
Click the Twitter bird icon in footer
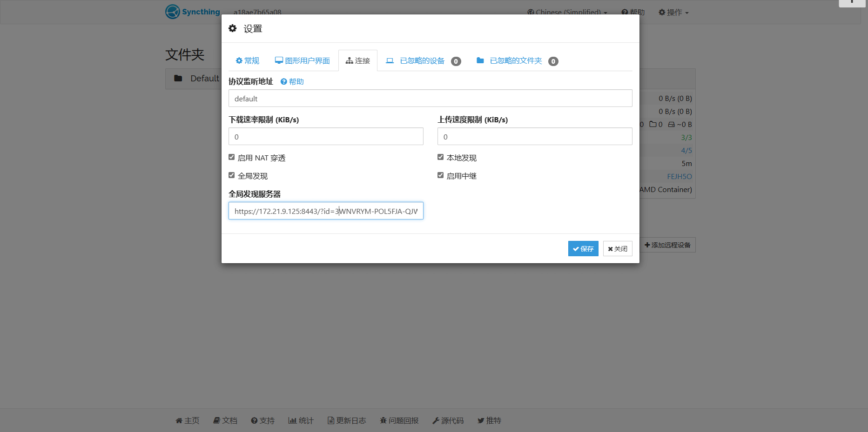481,421
